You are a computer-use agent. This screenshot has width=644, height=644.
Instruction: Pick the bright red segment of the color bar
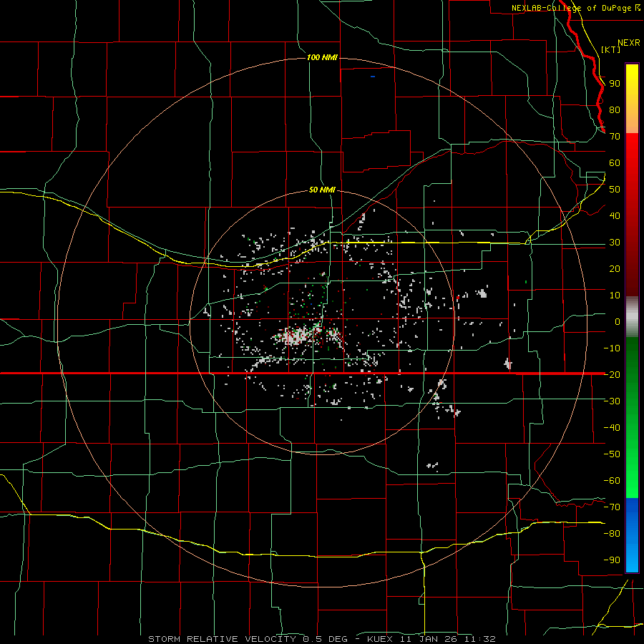632,152
